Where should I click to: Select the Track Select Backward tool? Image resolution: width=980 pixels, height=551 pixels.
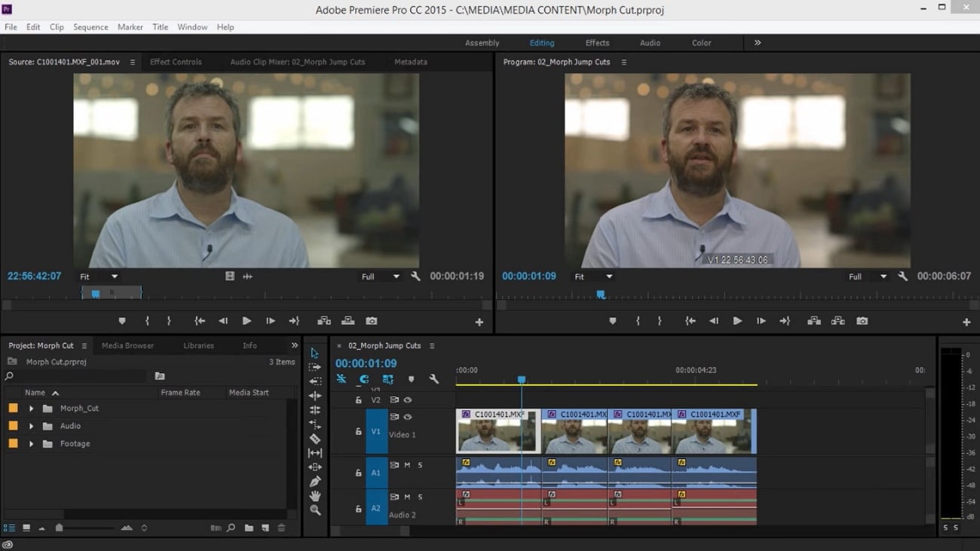(315, 381)
